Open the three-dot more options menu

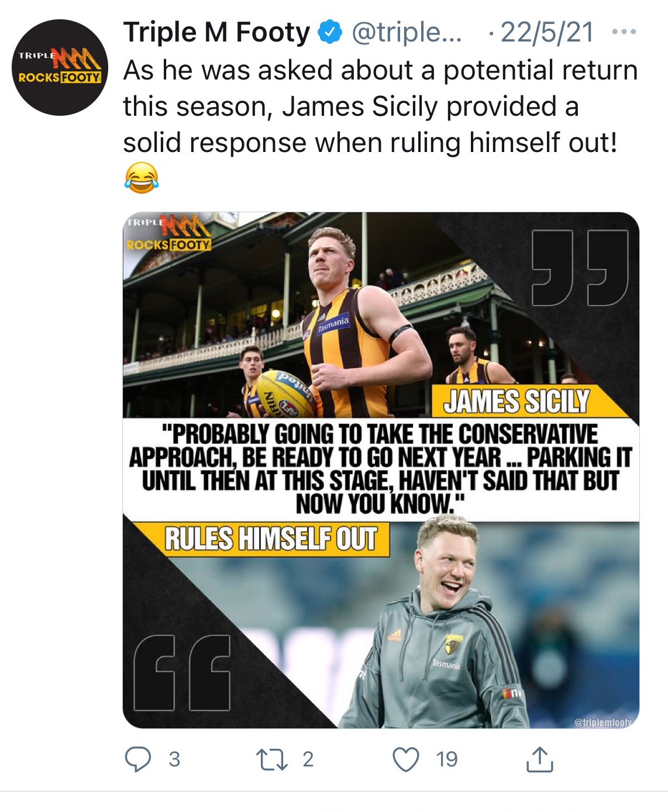coord(624,32)
